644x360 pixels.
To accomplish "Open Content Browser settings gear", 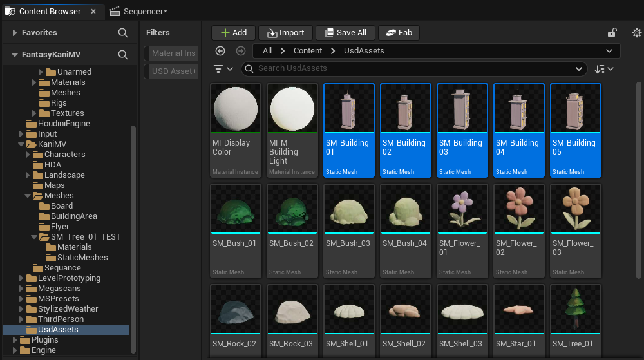I will pos(637,32).
